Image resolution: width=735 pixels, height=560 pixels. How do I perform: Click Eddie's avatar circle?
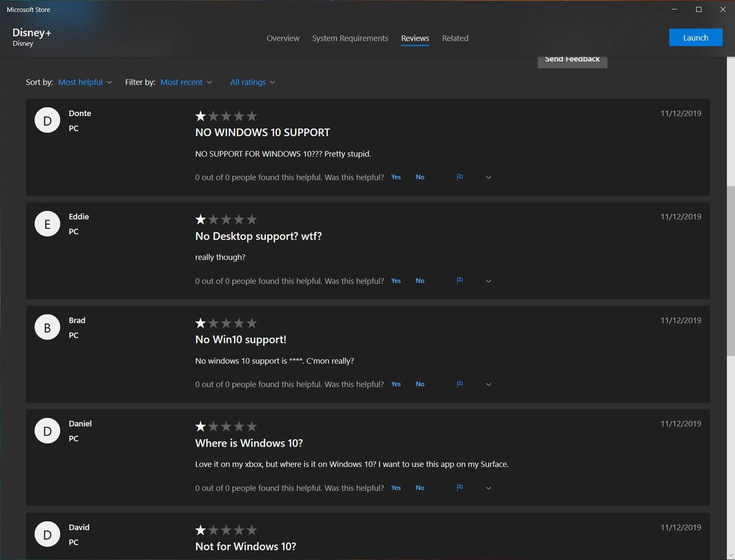tap(47, 224)
